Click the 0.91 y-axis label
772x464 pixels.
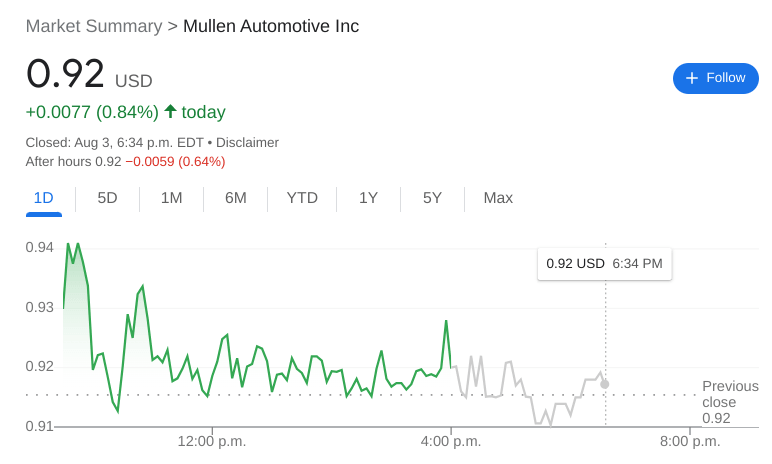tap(39, 426)
